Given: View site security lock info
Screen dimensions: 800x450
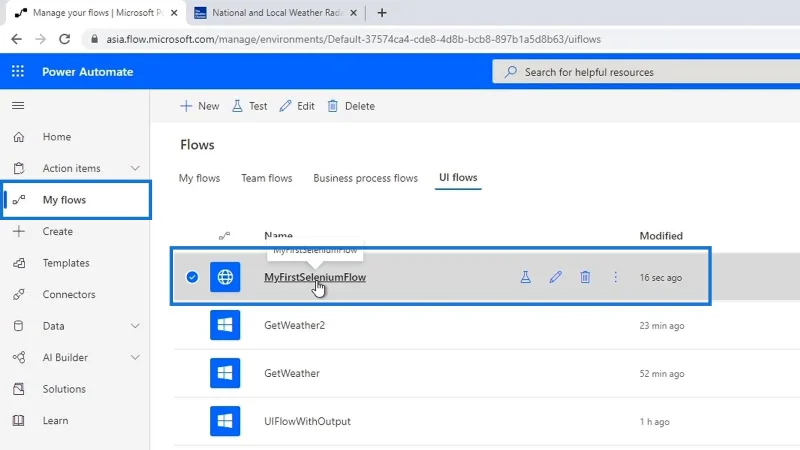Looking at the screenshot, I should click(94, 39).
